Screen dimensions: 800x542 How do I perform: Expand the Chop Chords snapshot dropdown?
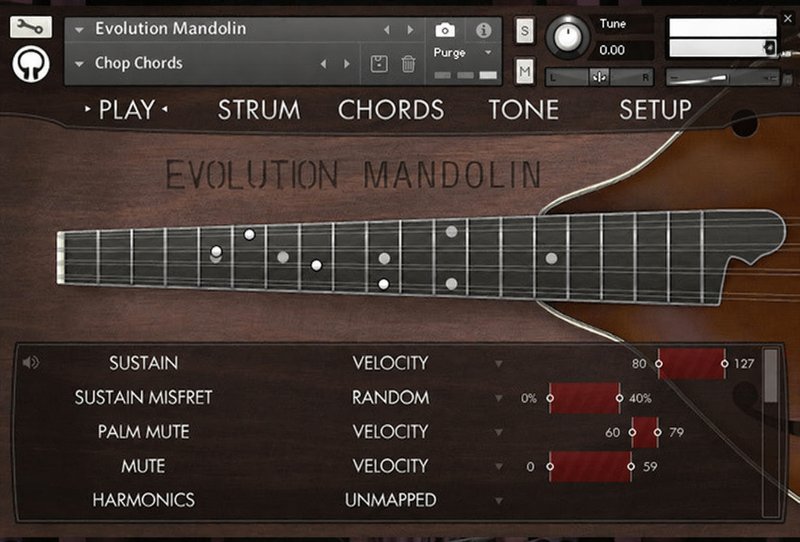click(79, 64)
